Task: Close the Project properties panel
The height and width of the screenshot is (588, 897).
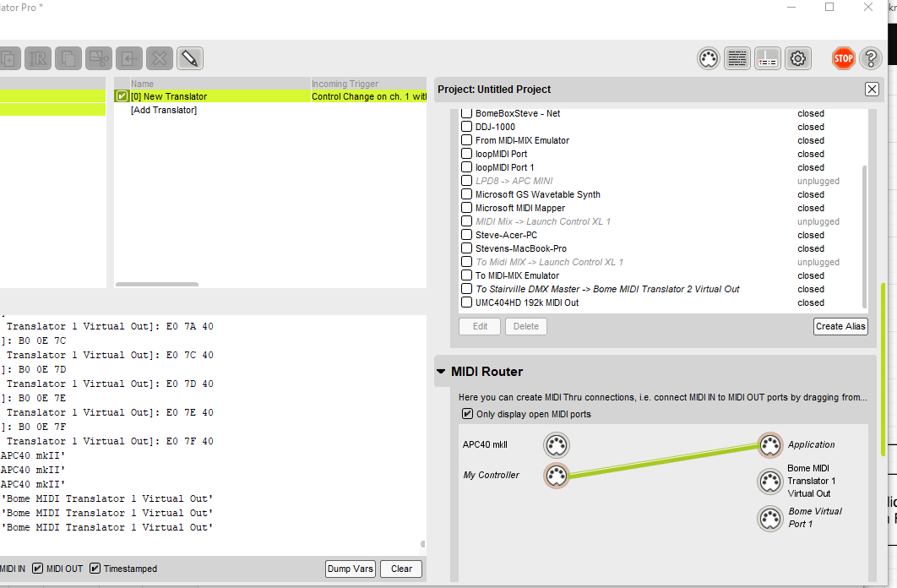Action: coord(872,90)
